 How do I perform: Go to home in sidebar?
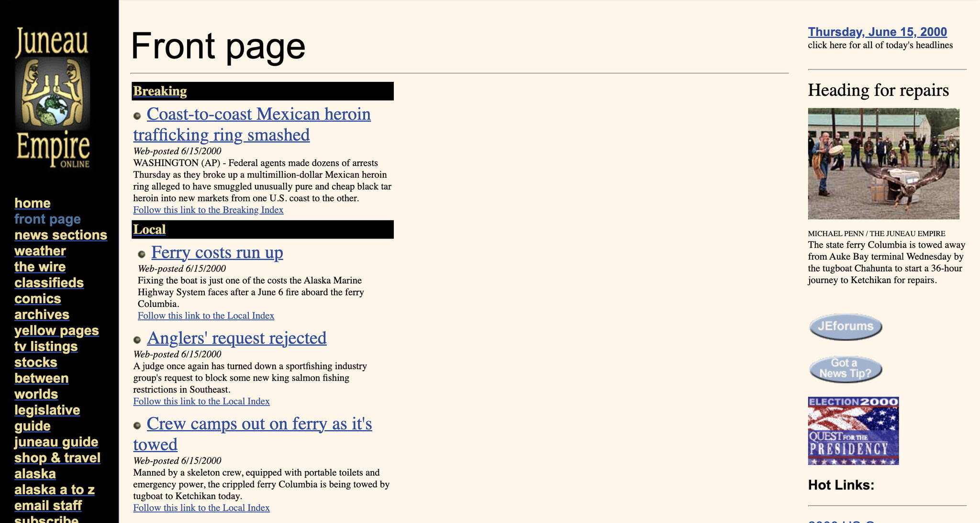(x=32, y=203)
